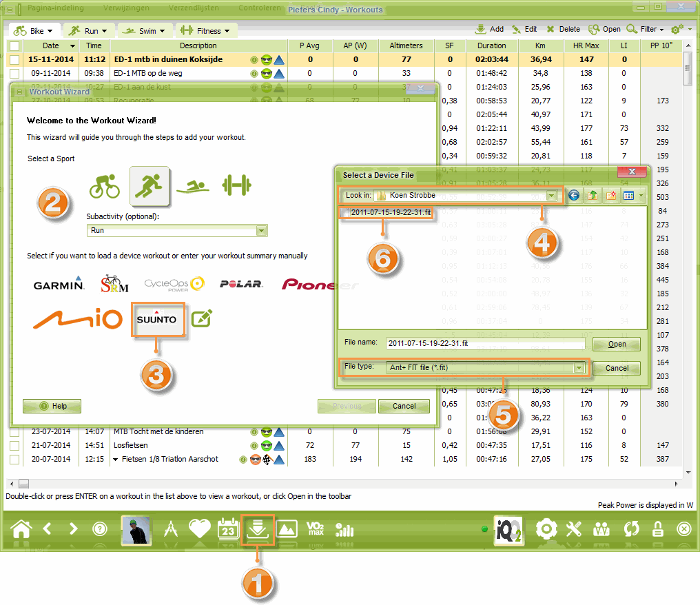Click inside the File name text field
Image resolution: width=700 pixels, height=605 pixels.
coord(484,343)
